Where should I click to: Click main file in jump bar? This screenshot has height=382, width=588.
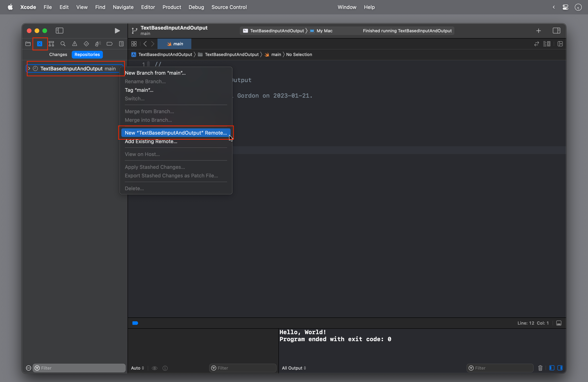(273, 54)
